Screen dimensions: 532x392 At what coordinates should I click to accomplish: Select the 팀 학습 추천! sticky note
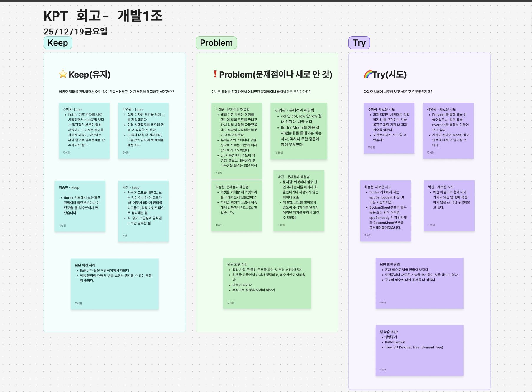coord(419,351)
